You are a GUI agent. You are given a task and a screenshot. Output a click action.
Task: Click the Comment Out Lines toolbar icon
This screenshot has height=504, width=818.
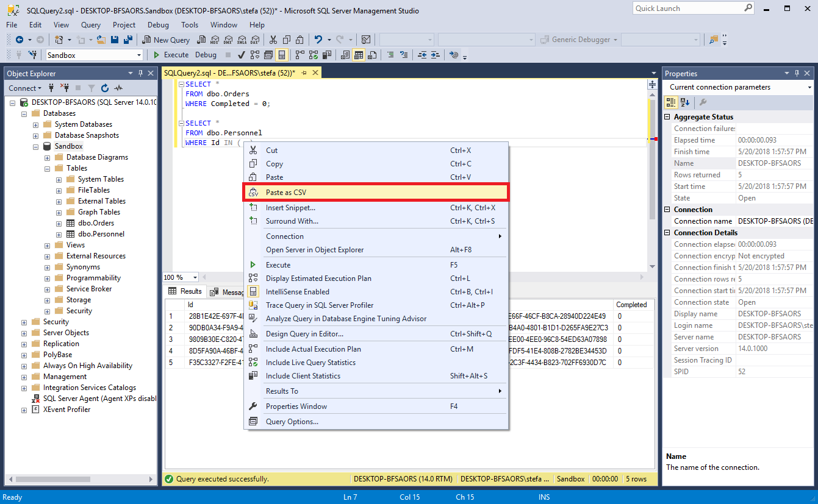[x=390, y=55]
